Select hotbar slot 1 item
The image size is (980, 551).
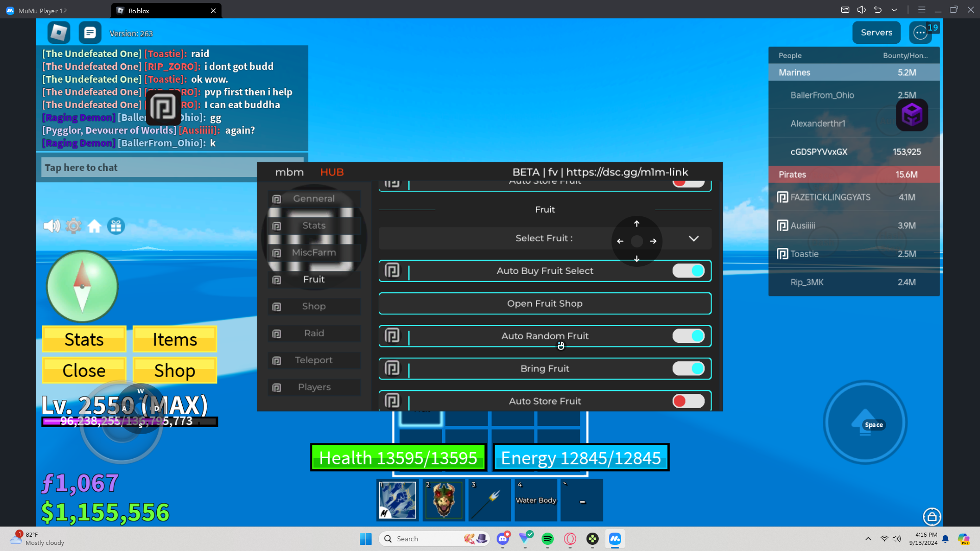[x=398, y=500]
